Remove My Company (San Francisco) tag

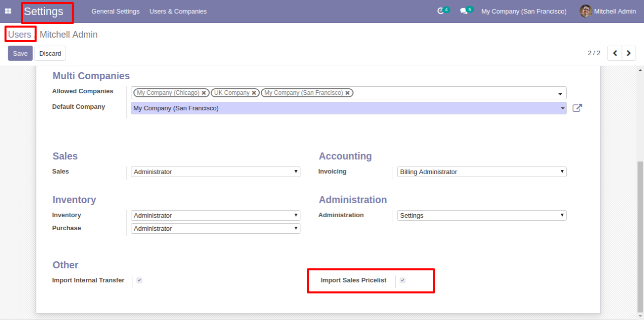tap(347, 93)
